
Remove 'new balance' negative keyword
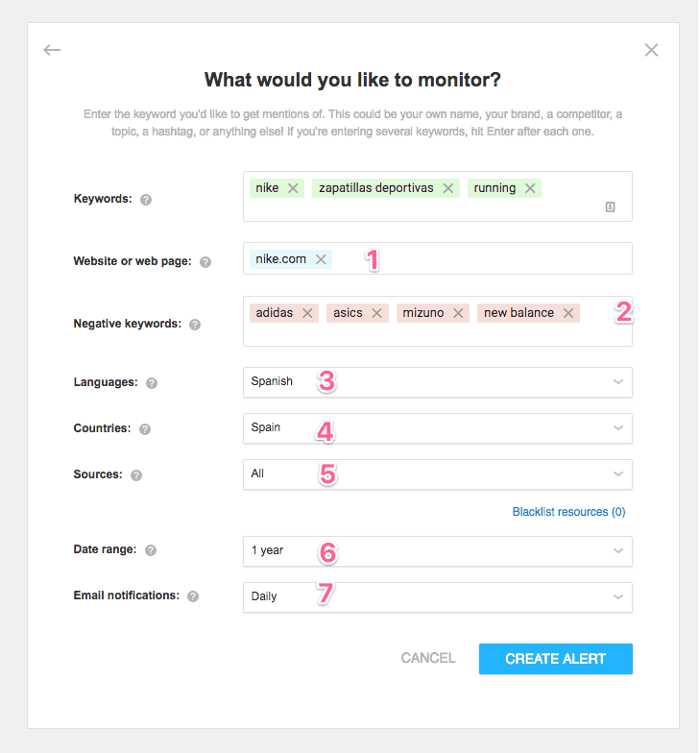tap(568, 313)
